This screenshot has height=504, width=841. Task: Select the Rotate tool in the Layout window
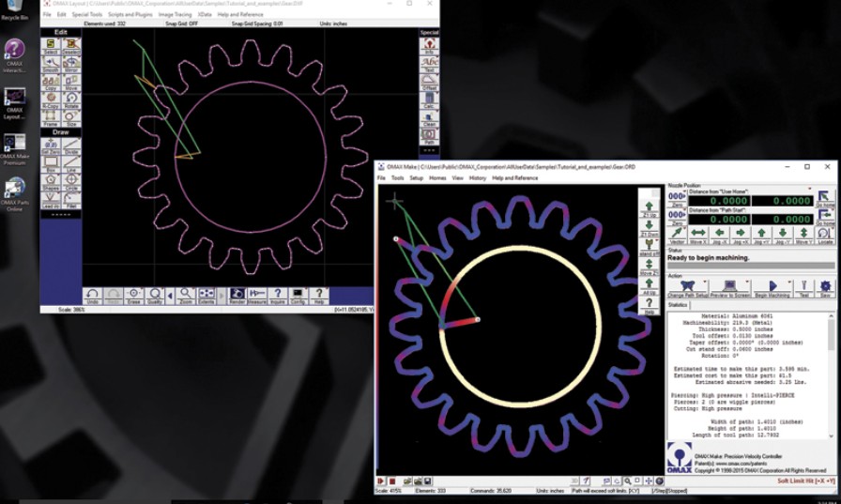70,100
